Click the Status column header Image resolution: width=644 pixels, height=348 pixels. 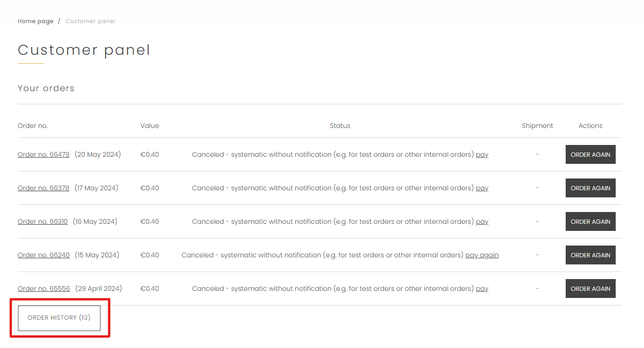(340, 126)
